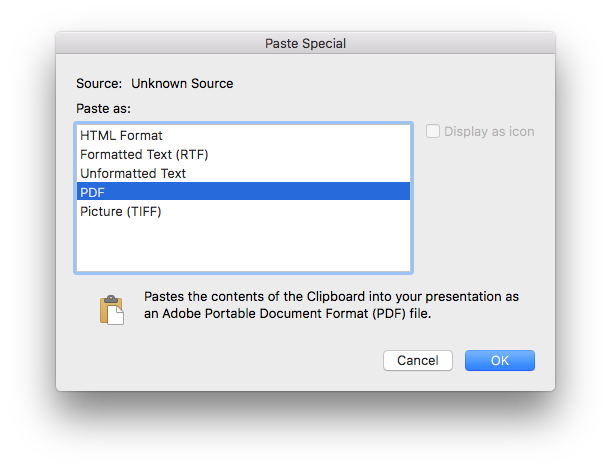611x471 pixels.
Task: Select the highlighted PDF list entry
Action: click(242, 192)
